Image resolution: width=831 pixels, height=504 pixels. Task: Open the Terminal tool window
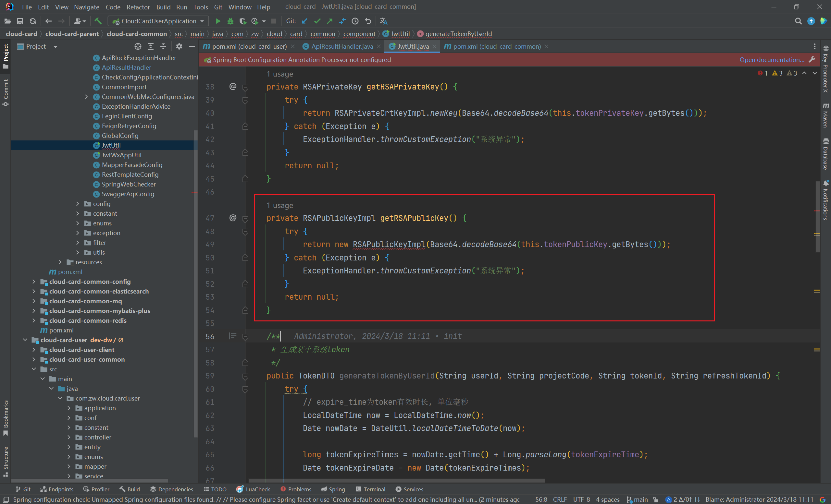click(x=370, y=489)
